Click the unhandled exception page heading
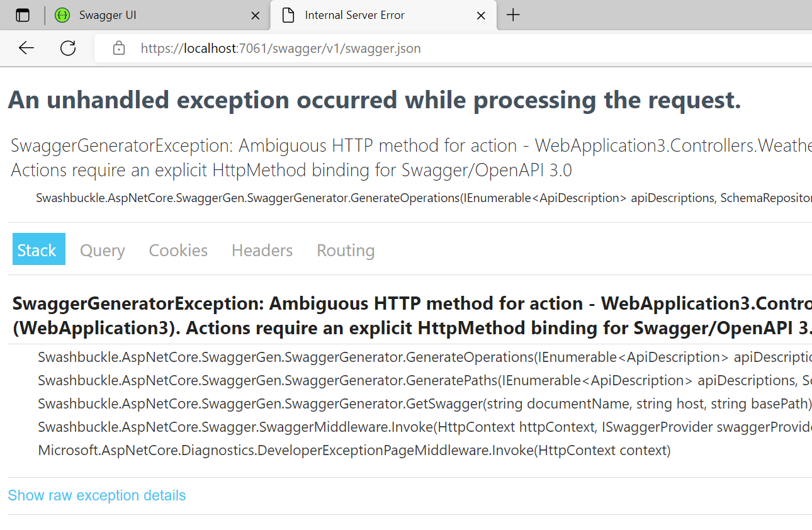 coord(374,100)
